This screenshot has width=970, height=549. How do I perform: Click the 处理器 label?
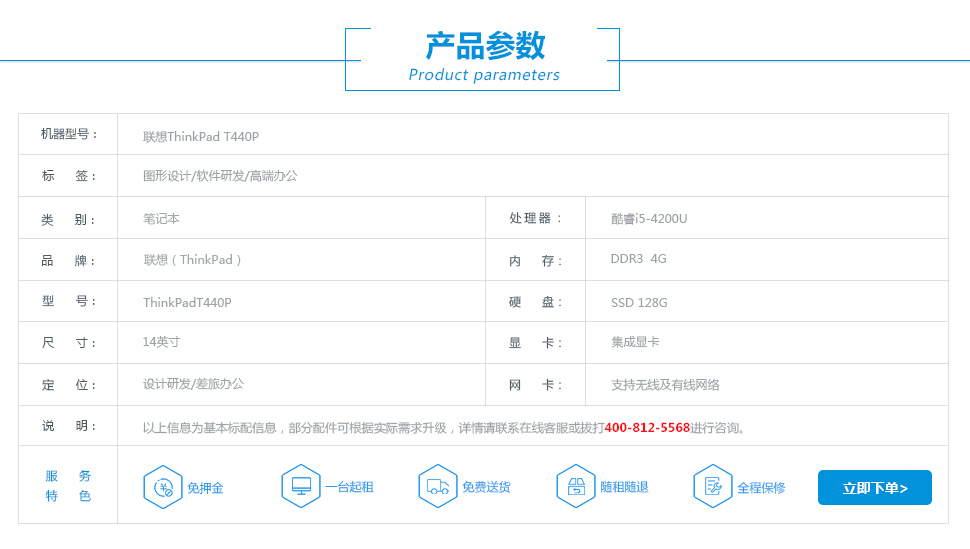point(536,218)
